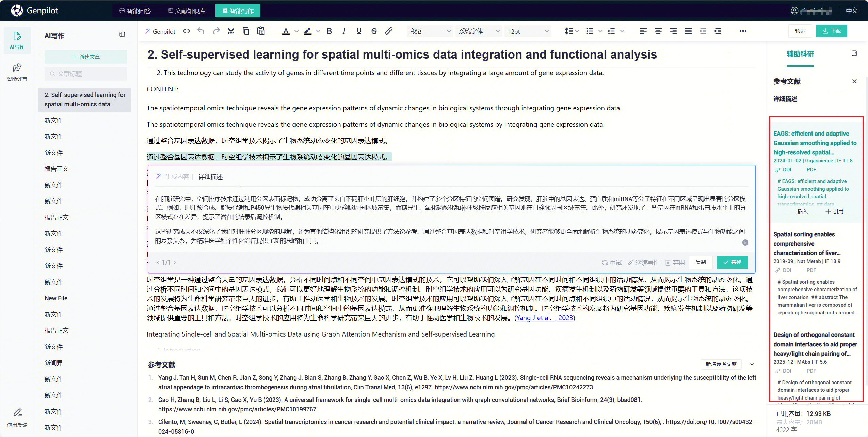Toggle bold formatting
This screenshot has height=437, width=868.
coord(329,31)
